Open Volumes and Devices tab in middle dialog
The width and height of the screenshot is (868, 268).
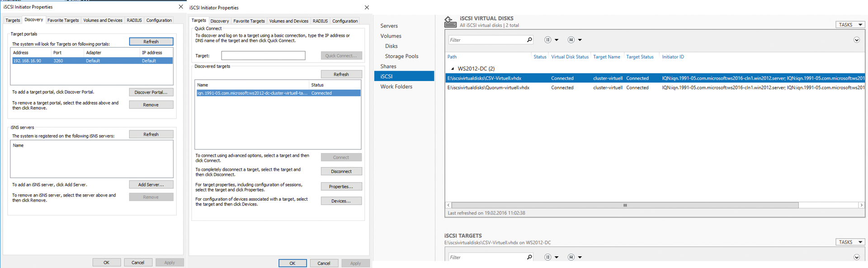point(288,21)
